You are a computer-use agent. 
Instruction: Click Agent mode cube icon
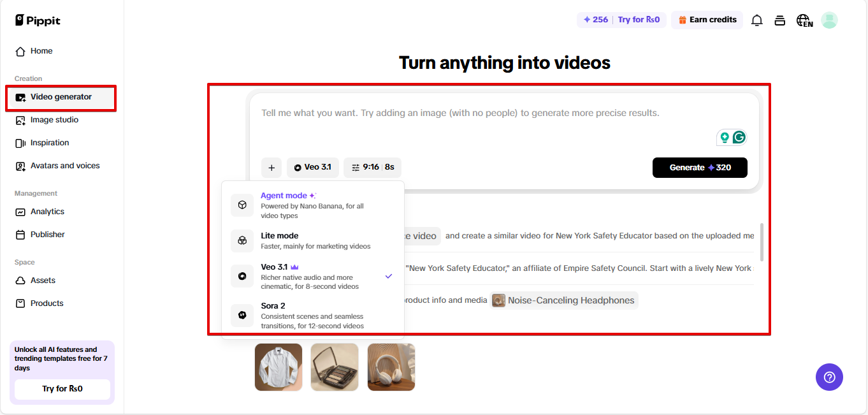[242, 205]
